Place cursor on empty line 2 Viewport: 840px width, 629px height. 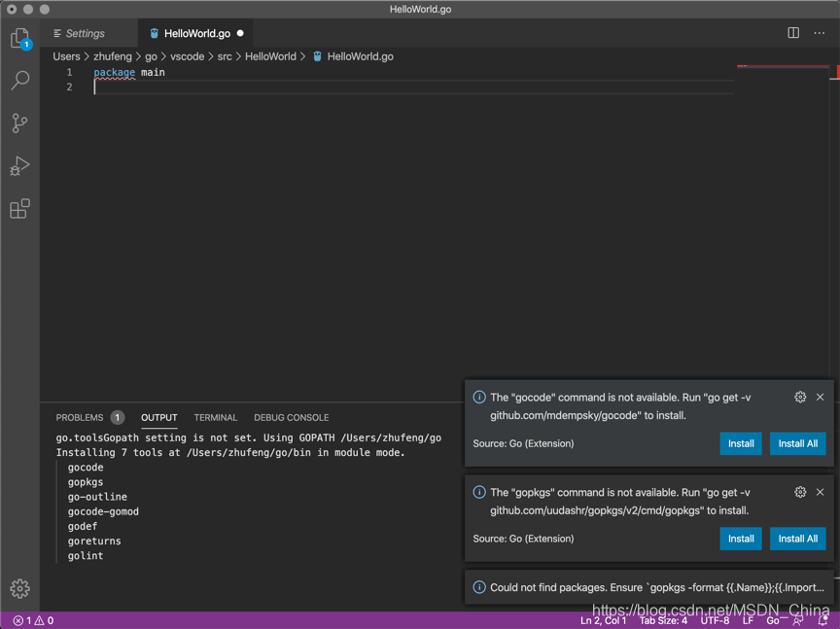413,87
